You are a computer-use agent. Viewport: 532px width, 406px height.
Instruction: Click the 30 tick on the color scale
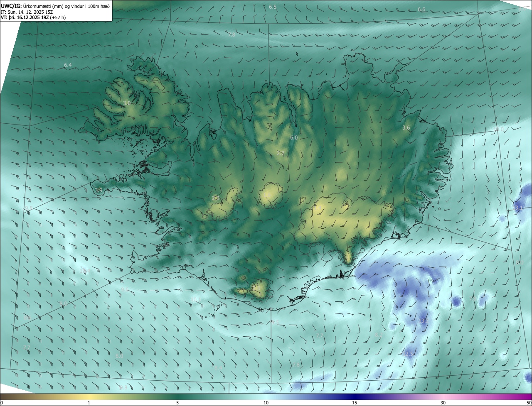coord(443,403)
